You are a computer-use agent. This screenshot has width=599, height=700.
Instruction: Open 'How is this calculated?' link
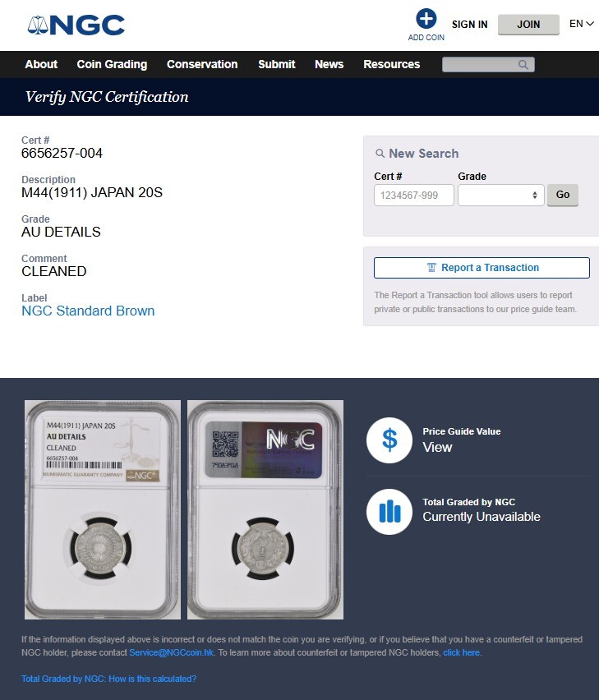[x=109, y=679]
